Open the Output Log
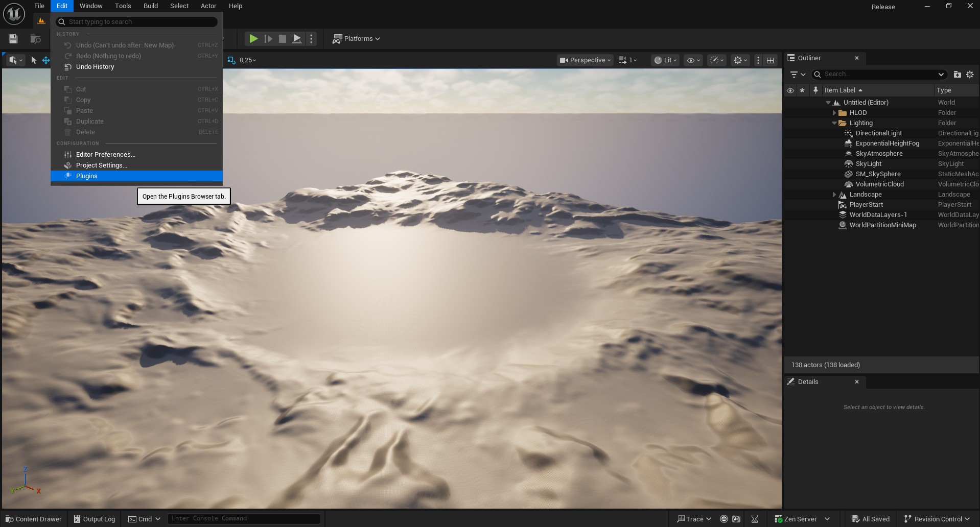980x527 pixels. click(95, 519)
